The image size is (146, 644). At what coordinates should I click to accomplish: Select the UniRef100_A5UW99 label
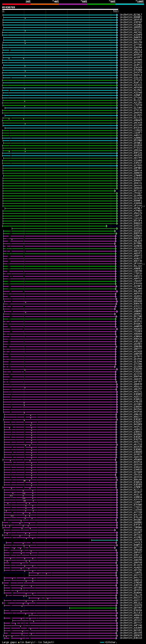131,459
